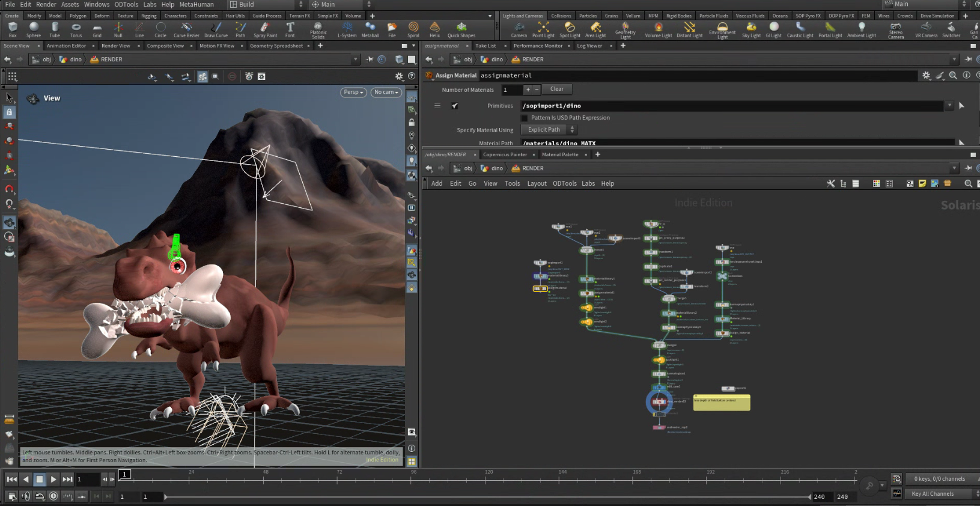Switch to the Material Palette tab
The height and width of the screenshot is (506, 980).
(x=560, y=154)
